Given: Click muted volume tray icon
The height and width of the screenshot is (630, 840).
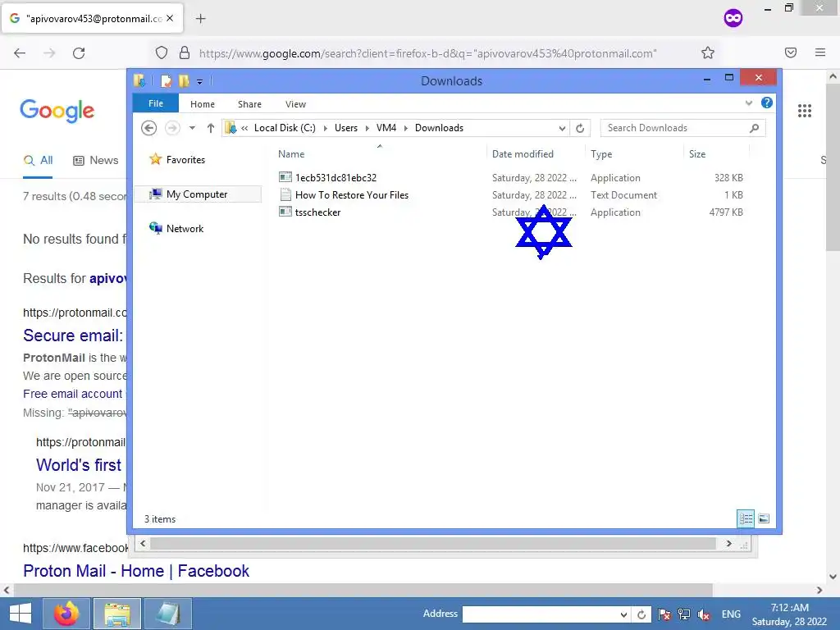Looking at the screenshot, I should tap(703, 614).
